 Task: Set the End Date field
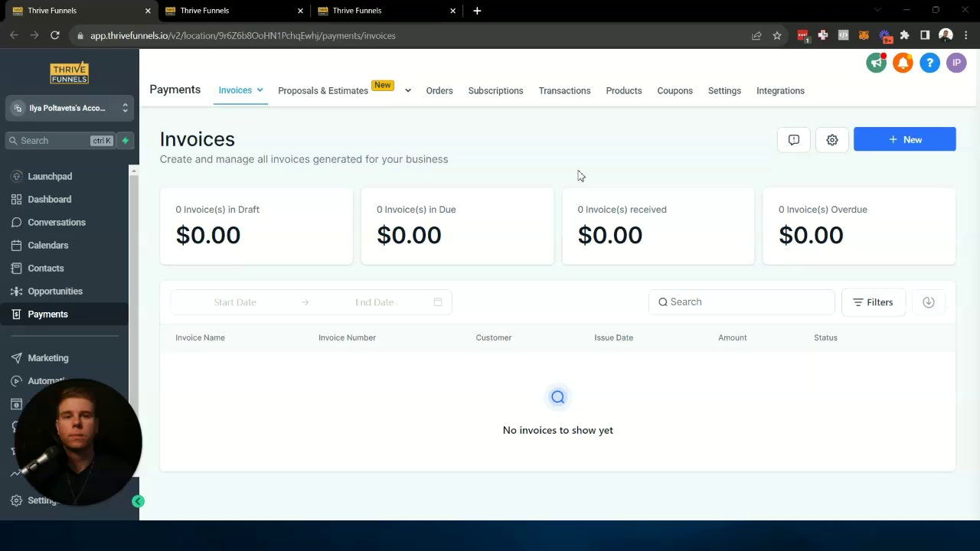point(374,302)
